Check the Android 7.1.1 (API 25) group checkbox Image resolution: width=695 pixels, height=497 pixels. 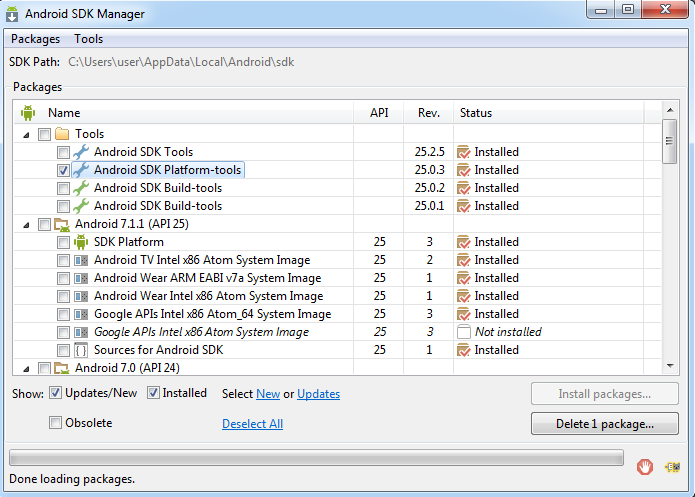tap(44, 224)
